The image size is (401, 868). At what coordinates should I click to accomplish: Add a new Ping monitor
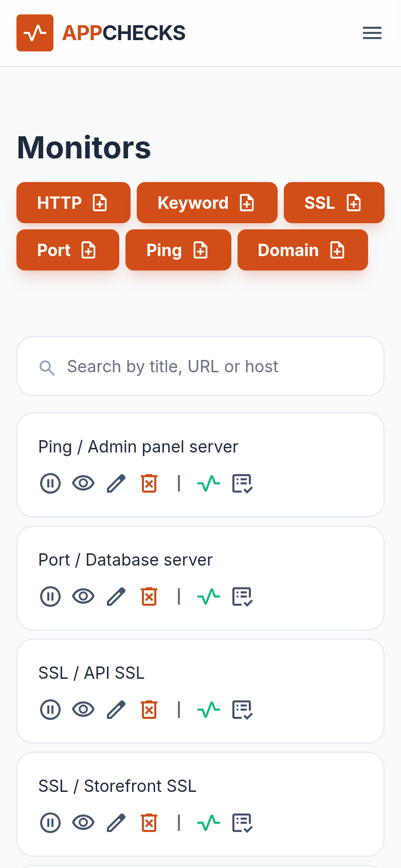click(178, 250)
